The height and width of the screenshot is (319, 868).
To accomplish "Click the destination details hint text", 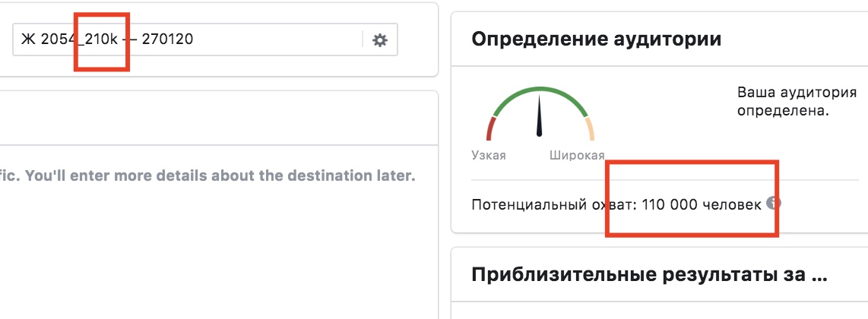I will [207, 176].
